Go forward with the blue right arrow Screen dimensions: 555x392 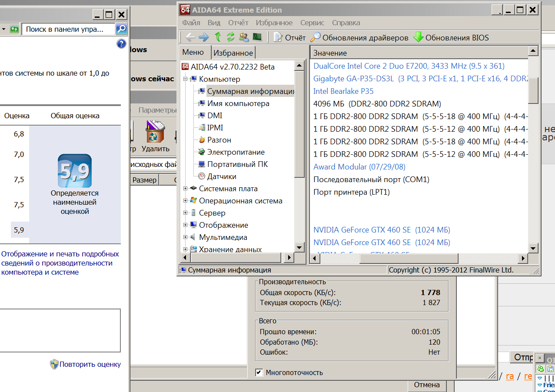(x=203, y=37)
